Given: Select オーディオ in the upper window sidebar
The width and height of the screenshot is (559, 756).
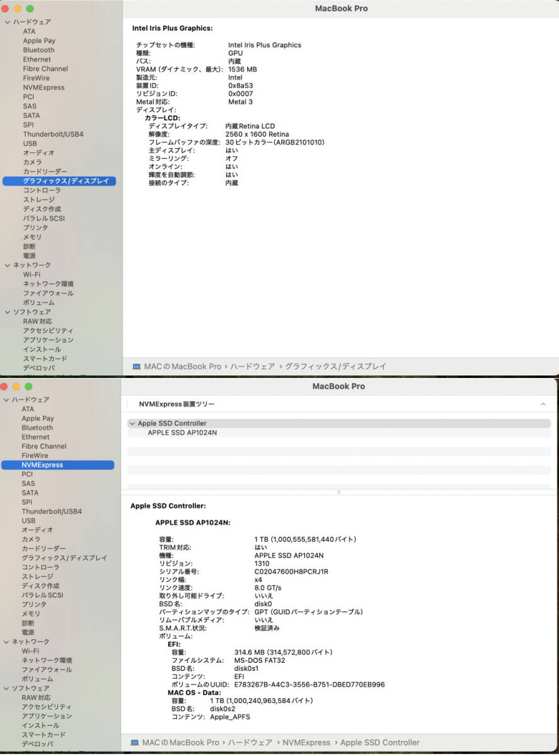Looking at the screenshot, I should point(38,153).
